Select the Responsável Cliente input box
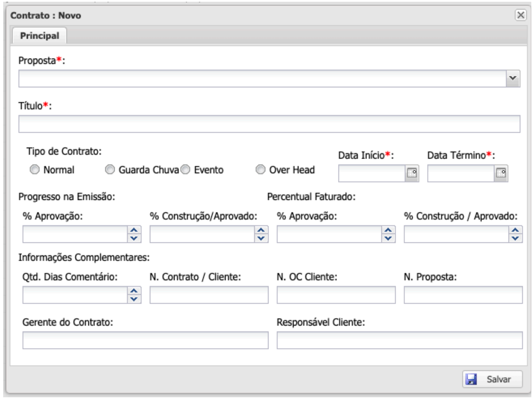The height and width of the screenshot is (399, 532). coord(399,340)
